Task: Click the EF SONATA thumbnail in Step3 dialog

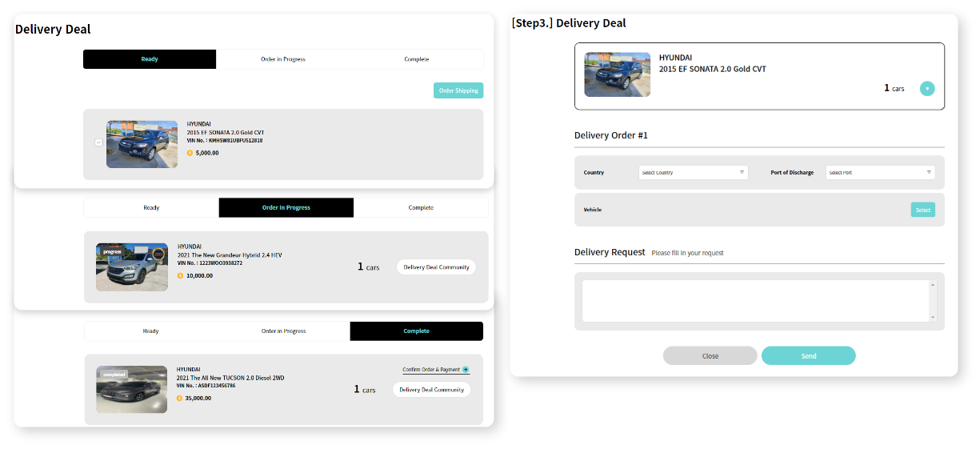Action: pyautogui.click(x=618, y=74)
